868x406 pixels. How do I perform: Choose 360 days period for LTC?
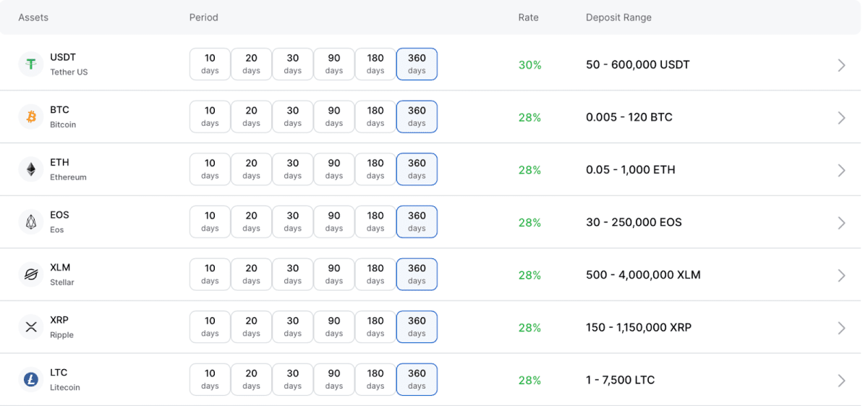click(x=417, y=380)
